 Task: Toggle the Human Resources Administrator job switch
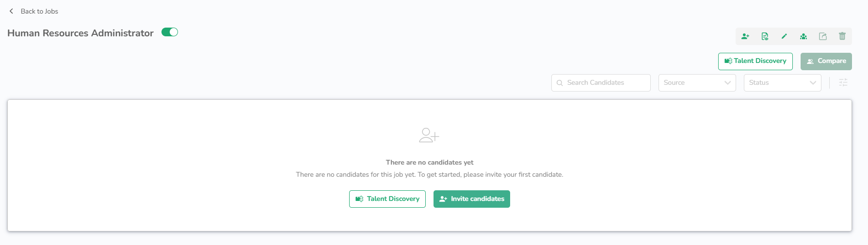[x=170, y=32]
